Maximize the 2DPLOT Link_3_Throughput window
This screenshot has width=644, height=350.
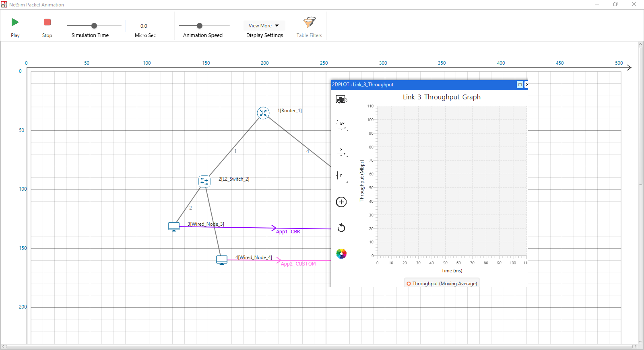click(520, 84)
